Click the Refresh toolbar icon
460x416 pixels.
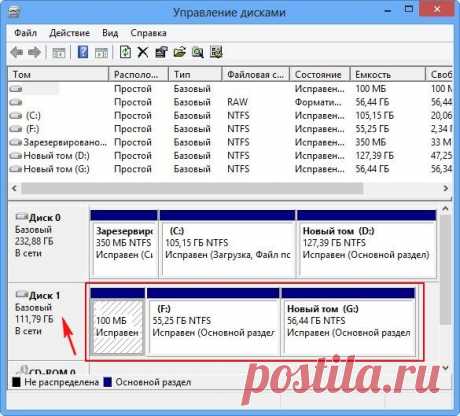click(125, 52)
